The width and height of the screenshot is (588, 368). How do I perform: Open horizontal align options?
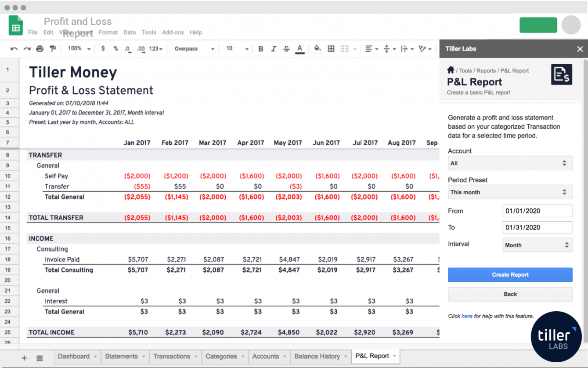point(372,49)
